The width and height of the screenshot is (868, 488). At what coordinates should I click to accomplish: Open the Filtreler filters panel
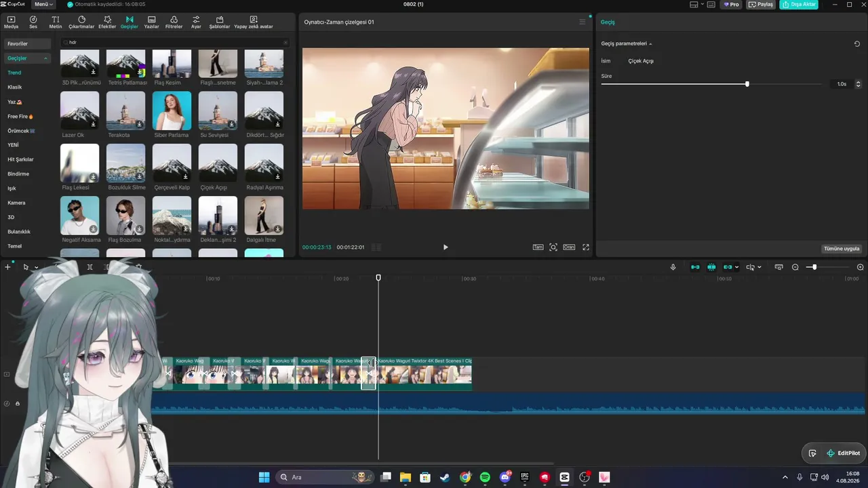(x=174, y=22)
